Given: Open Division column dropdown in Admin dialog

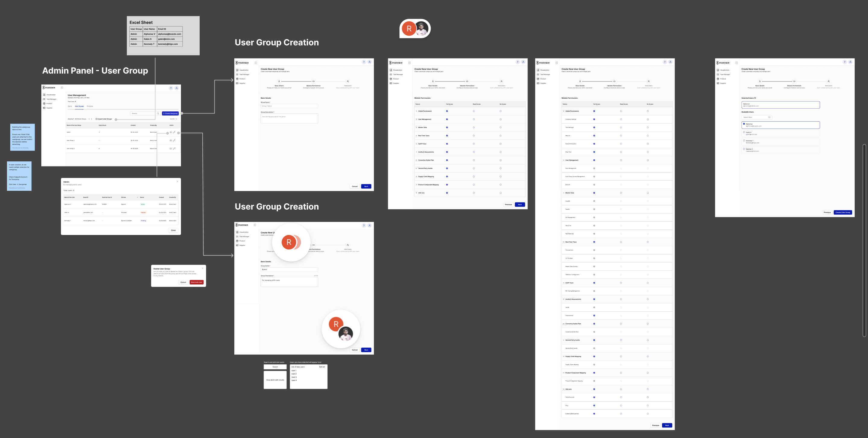Looking at the screenshot, I should (137, 198).
